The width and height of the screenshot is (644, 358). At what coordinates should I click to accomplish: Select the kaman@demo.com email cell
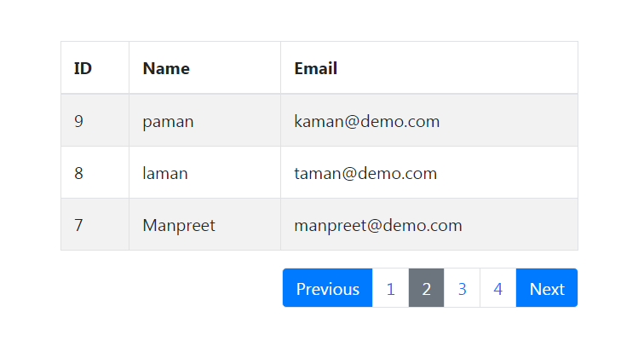pos(429,120)
